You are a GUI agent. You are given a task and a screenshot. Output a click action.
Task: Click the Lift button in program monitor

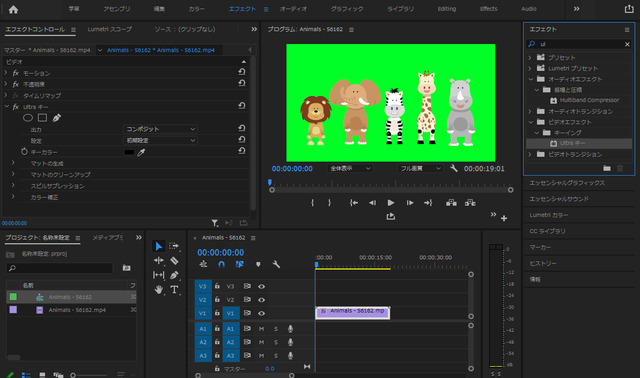coord(451,202)
